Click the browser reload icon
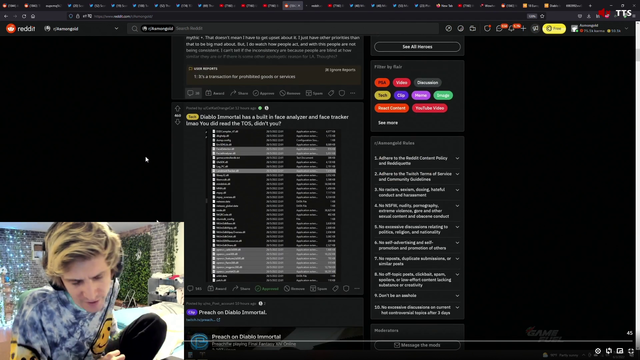 pos(24,16)
